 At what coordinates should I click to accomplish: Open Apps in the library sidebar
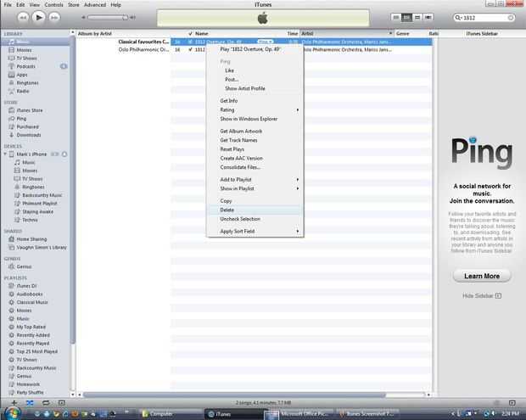[22, 75]
